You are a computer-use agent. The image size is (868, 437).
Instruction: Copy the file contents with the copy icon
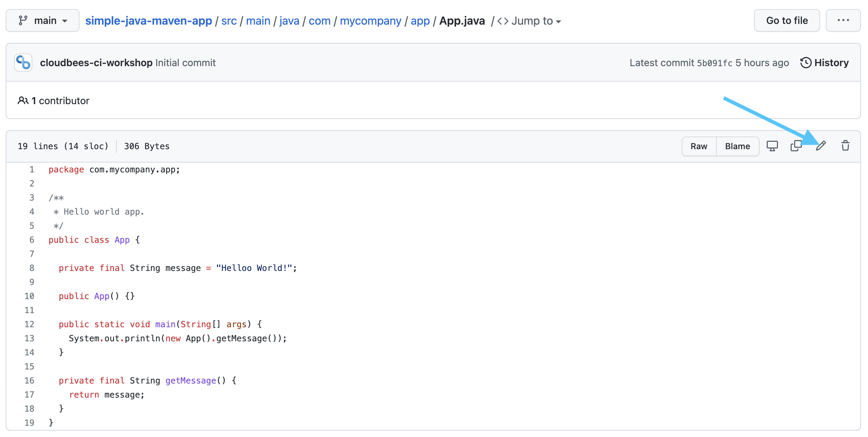[x=796, y=145]
